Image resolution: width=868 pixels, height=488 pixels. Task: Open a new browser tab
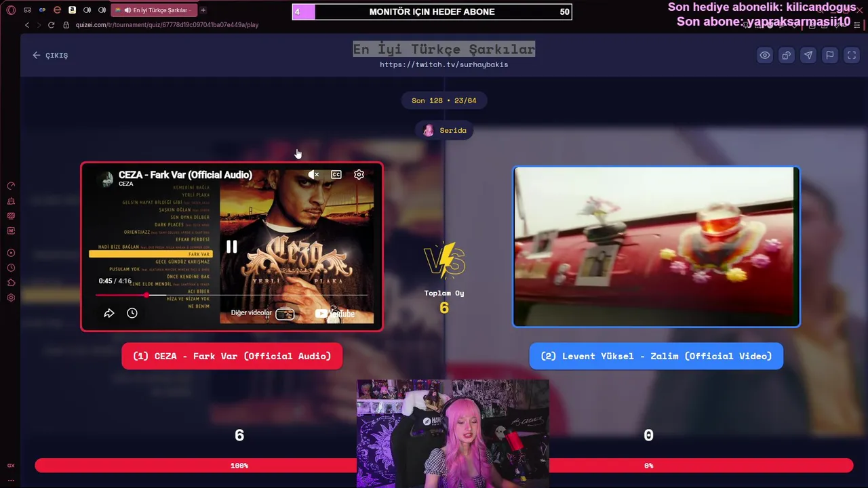(x=203, y=10)
